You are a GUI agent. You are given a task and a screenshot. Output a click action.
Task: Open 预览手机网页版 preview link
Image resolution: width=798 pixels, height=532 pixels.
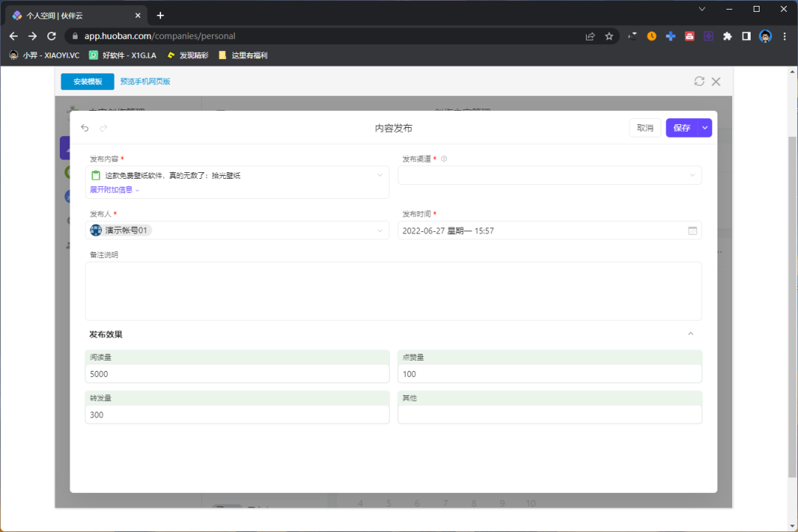click(x=146, y=81)
